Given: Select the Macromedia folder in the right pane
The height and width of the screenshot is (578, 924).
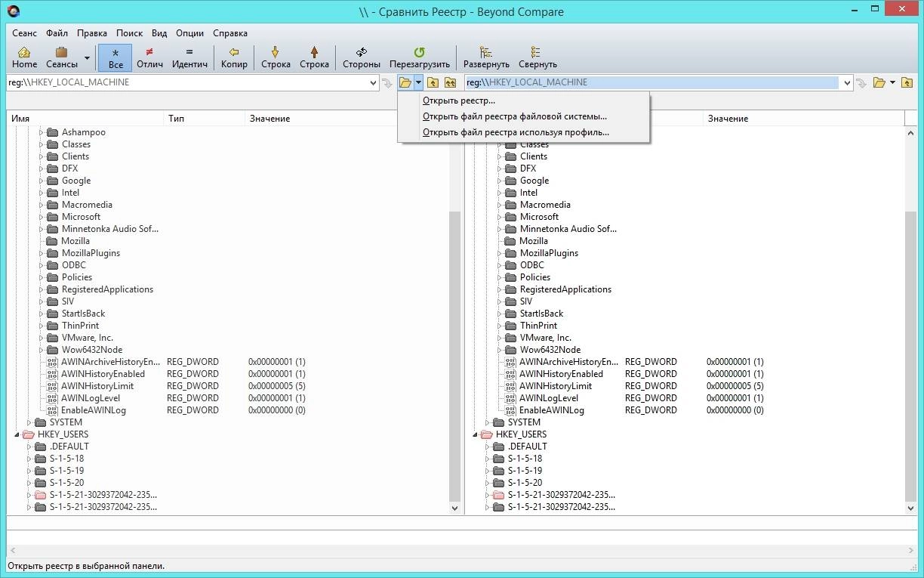Looking at the screenshot, I should coord(545,205).
